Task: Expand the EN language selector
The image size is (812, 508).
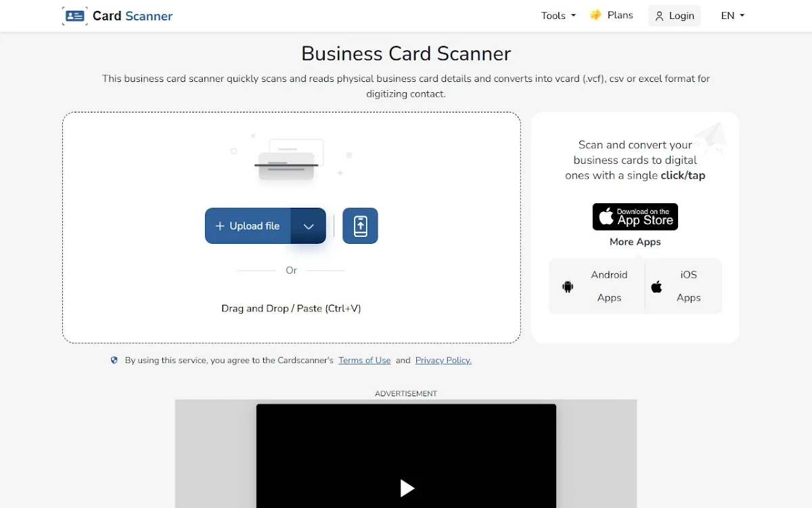Action: (733, 16)
